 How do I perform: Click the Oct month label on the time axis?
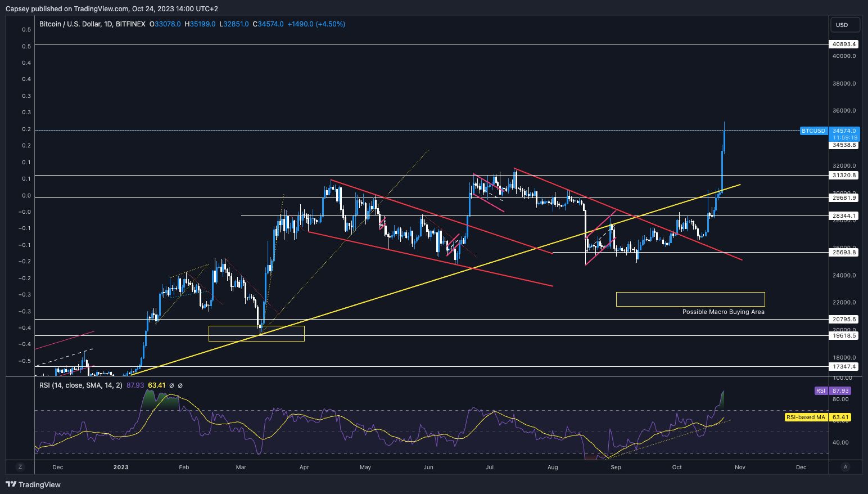(x=676, y=467)
